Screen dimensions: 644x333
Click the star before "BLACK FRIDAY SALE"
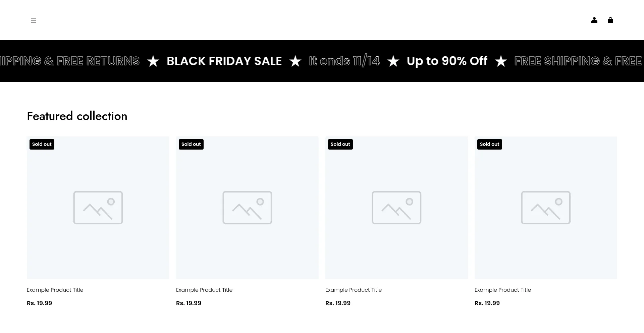coord(153,61)
